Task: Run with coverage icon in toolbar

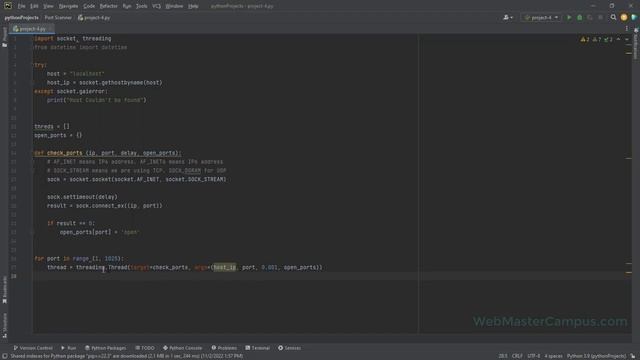Action: (x=590, y=18)
